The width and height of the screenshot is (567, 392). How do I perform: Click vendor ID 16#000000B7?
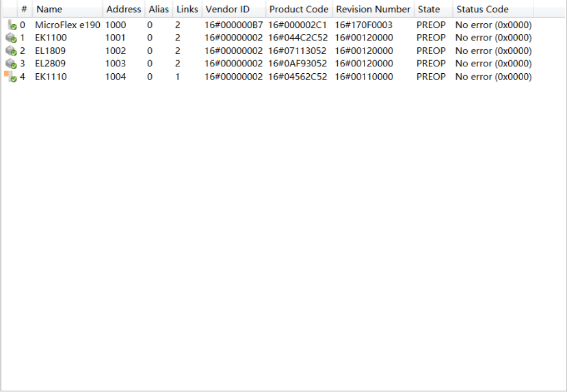[x=234, y=25]
